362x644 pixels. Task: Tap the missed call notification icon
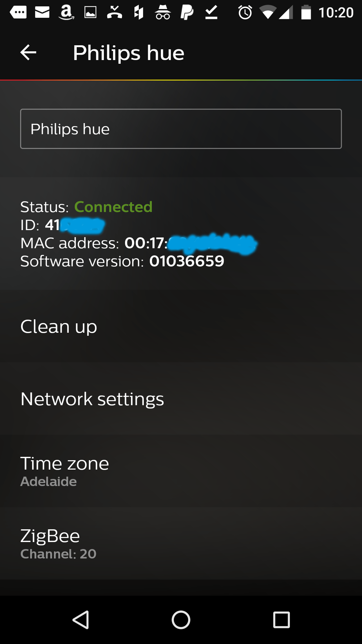coord(115,13)
